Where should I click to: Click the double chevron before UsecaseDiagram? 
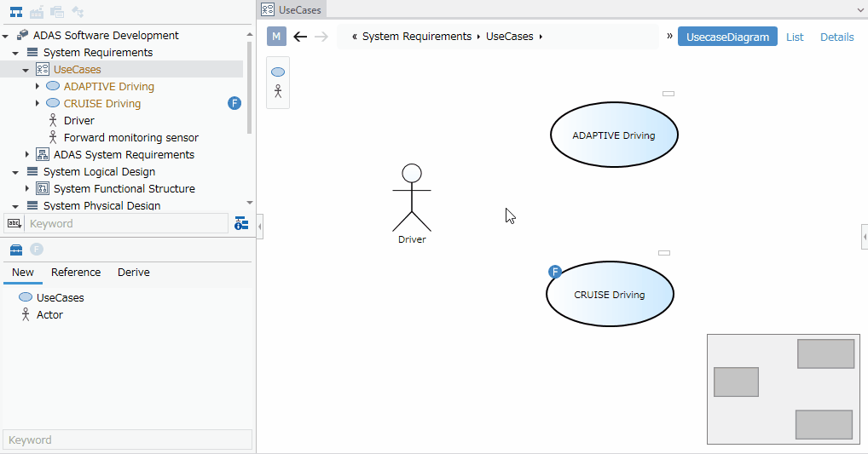(669, 36)
